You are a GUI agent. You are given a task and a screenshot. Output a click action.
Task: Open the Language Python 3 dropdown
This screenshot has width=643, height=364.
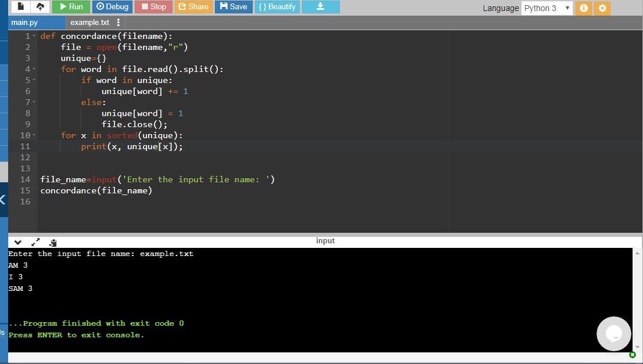coord(547,8)
